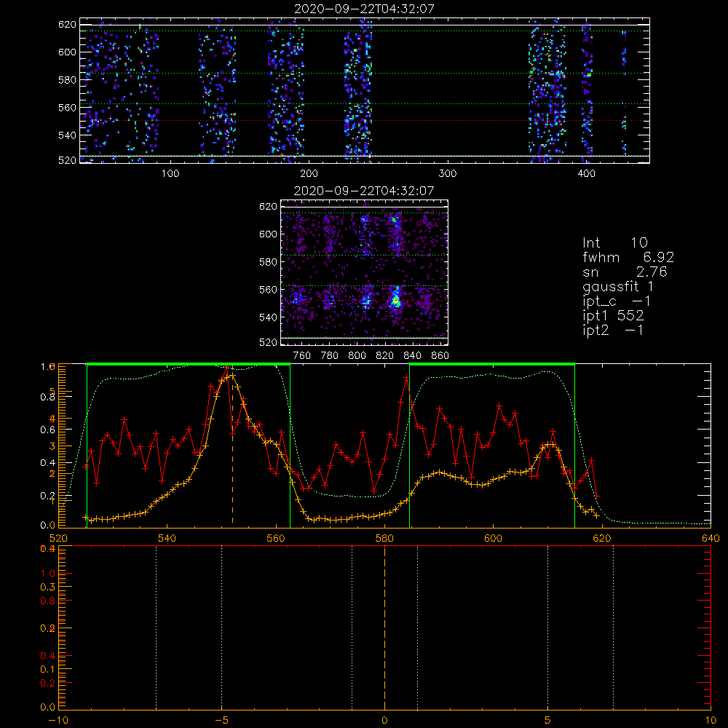The height and width of the screenshot is (728, 728).
Task: Click the '400' x-axis label of the top image
Action: pos(586,174)
